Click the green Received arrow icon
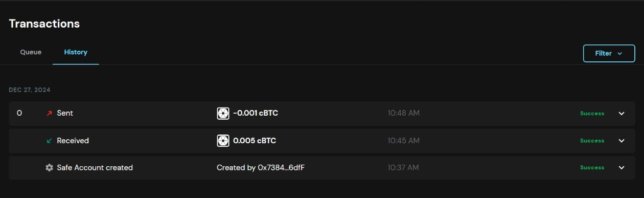The image size is (644, 198). point(49,141)
